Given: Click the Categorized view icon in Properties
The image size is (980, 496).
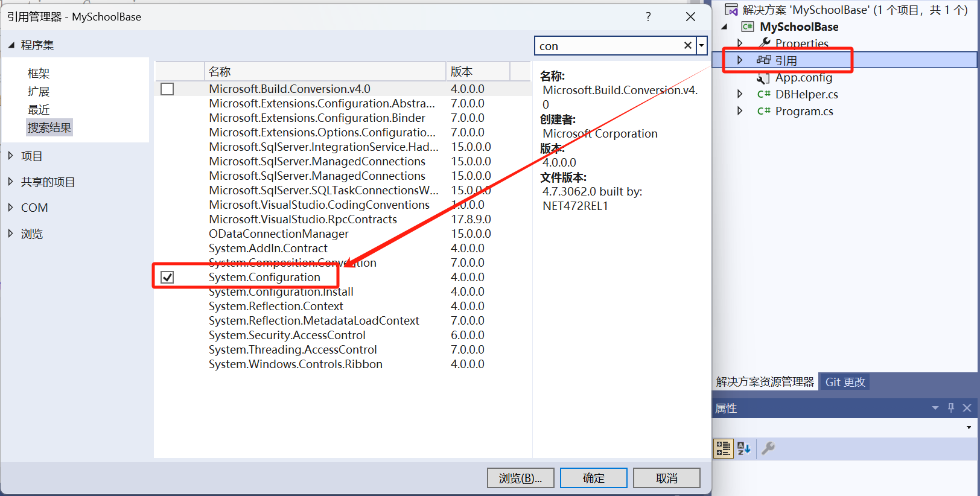Looking at the screenshot, I should [x=723, y=448].
